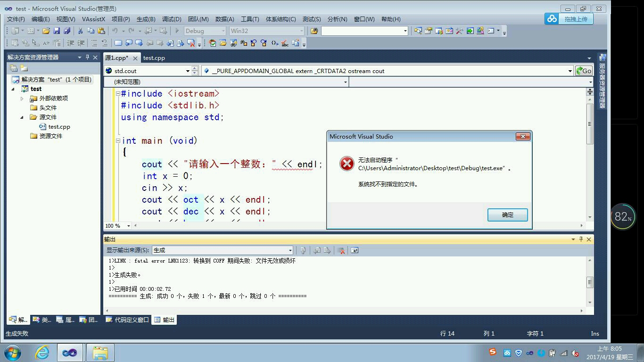Collapse the #include region outline marker

[118, 93]
